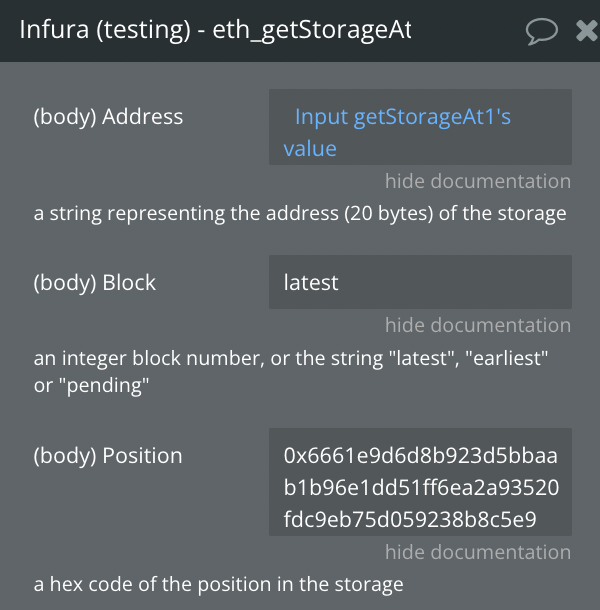Hide documentation under the Block field

pos(478,325)
